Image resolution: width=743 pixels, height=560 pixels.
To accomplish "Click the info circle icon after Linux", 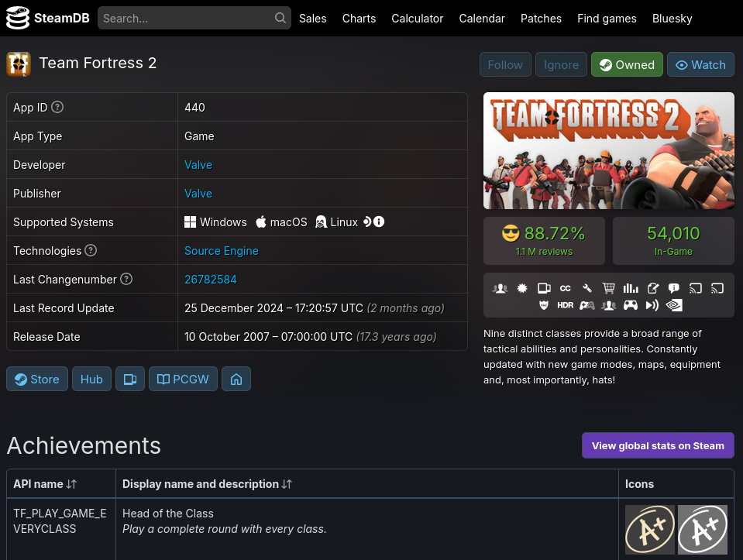I will click(379, 222).
